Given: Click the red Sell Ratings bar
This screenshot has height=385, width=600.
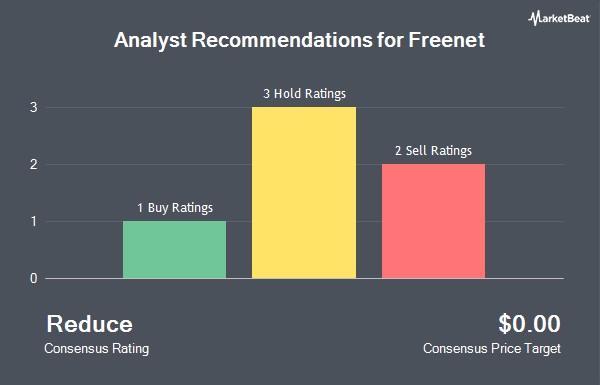Looking at the screenshot, I should coord(433,221).
